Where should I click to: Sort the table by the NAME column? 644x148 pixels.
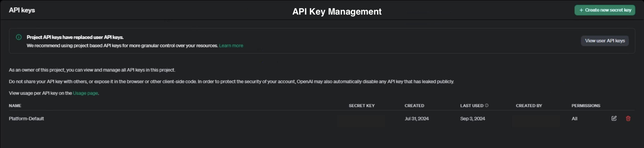pos(15,106)
